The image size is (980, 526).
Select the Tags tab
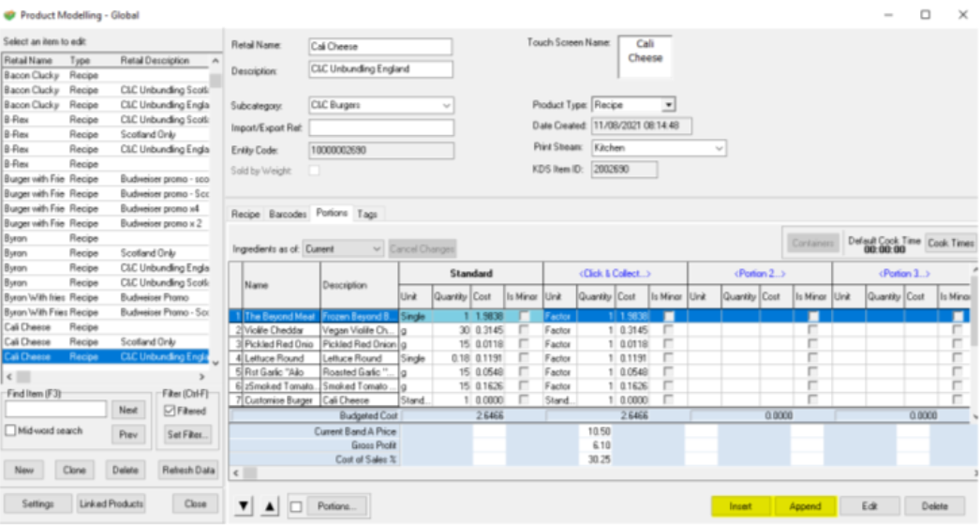367,215
